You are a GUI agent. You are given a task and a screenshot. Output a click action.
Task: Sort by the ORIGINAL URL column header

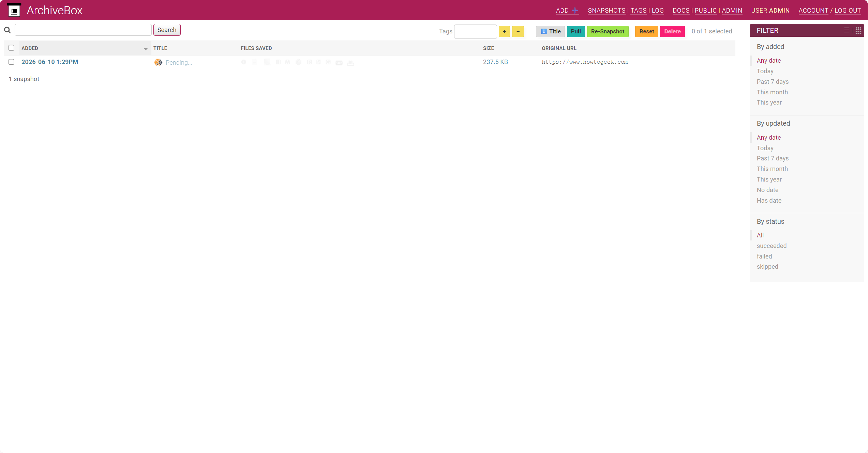(559, 48)
